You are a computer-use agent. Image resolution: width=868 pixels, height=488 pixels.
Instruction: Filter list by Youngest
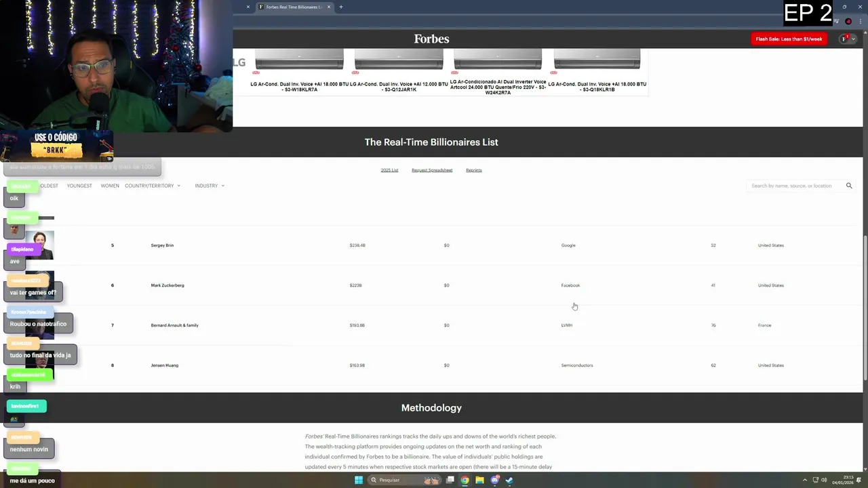pyautogui.click(x=79, y=186)
